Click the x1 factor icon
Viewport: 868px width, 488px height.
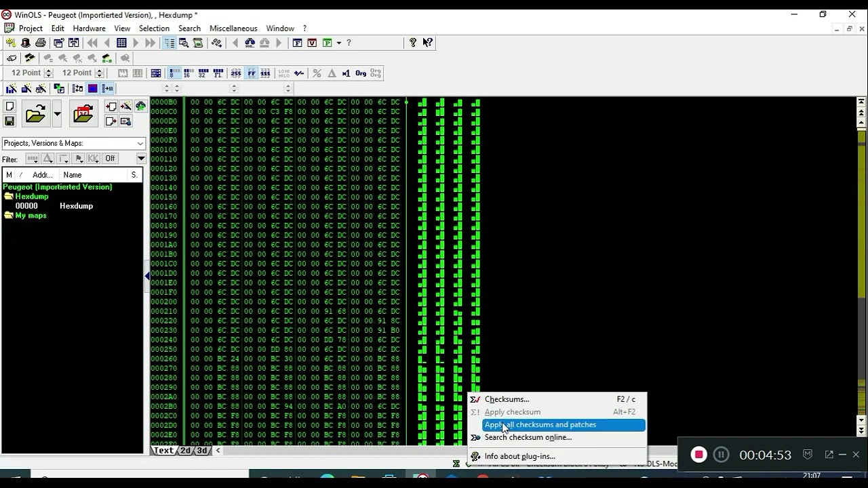346,73
